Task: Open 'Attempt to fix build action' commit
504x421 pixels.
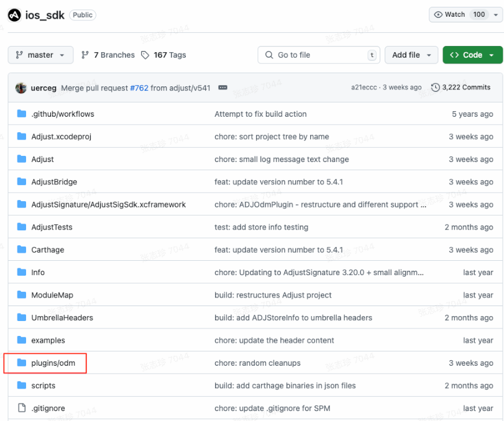Action: tap(260, 114)
